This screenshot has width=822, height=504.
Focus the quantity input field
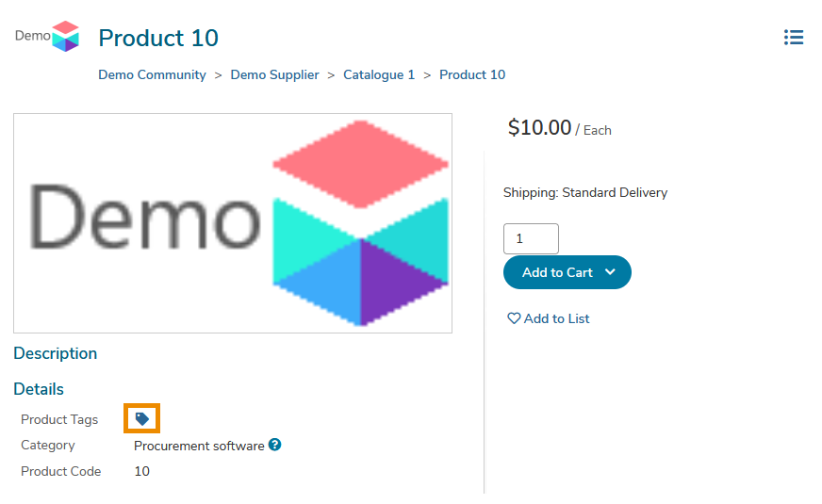tap(531, 239)
